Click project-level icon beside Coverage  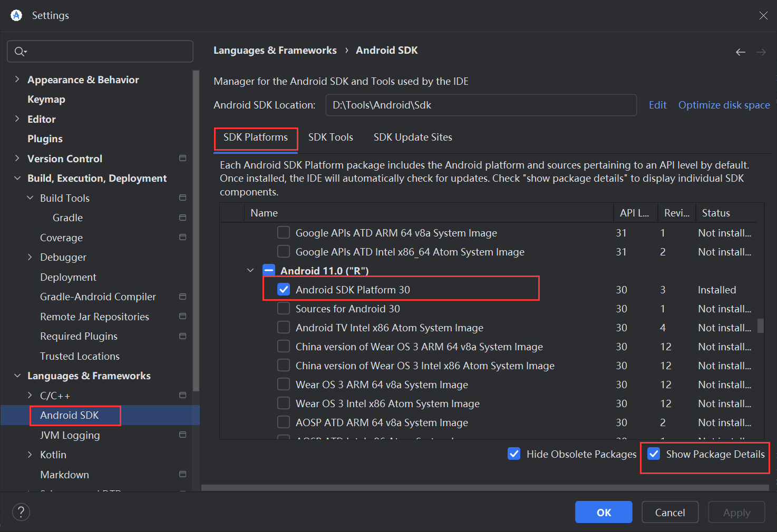183,237
